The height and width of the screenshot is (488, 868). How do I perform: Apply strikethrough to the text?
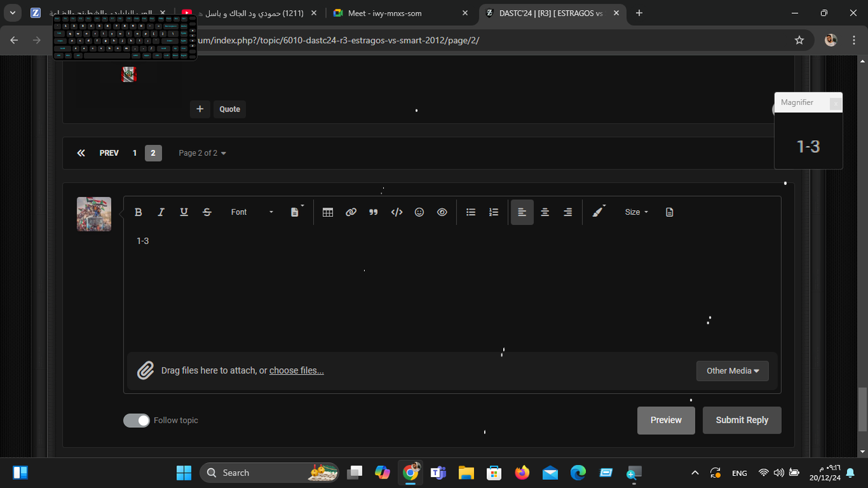click(207, 212)
